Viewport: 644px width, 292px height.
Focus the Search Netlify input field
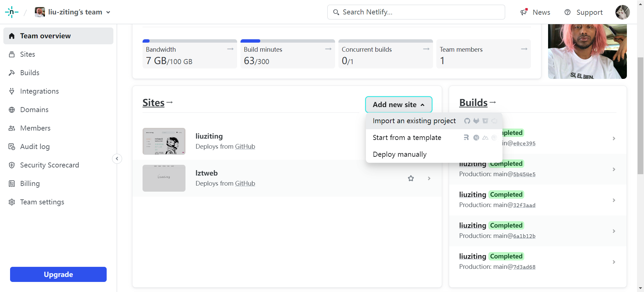point(416,12)
